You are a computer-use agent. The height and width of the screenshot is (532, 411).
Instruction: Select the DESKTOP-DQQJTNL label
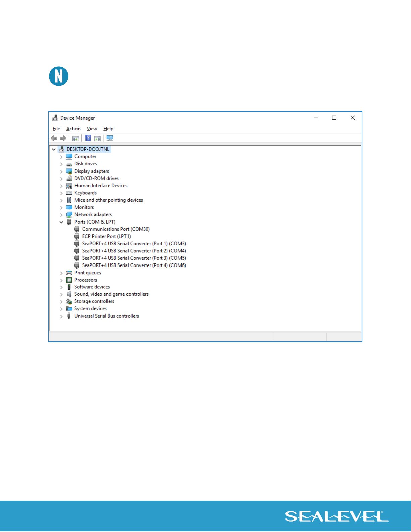pyautogui.click(x=88, y=149)
